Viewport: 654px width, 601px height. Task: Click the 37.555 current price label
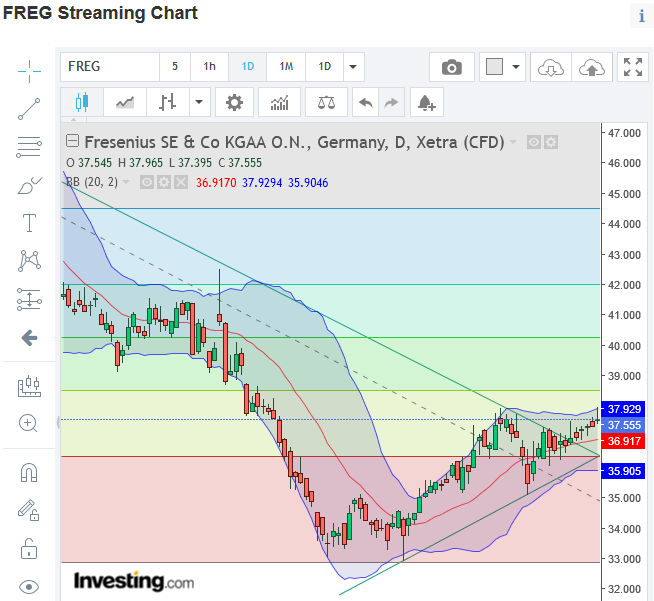pos(624,425)
